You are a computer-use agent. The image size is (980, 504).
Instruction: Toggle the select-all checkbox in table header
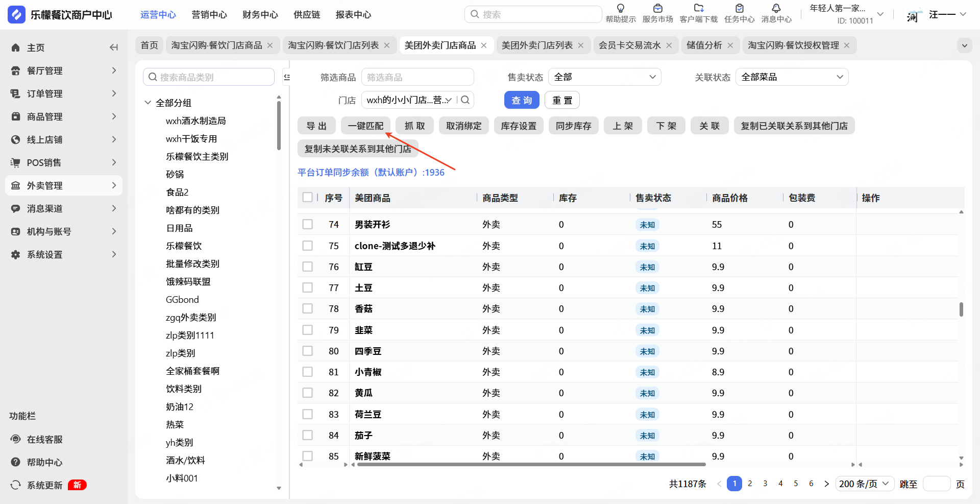click(x=307, y=198)
